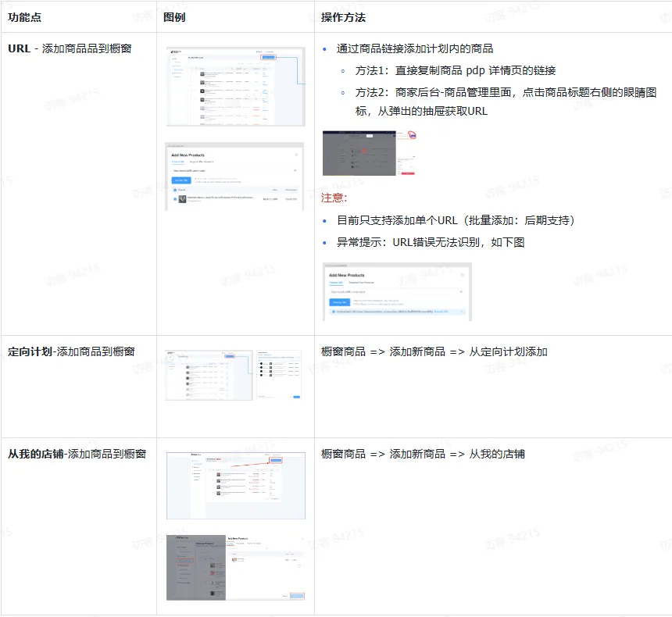
Task: Open the first Add New Products dialog thumbnail
Action: (x=234, y=177)
